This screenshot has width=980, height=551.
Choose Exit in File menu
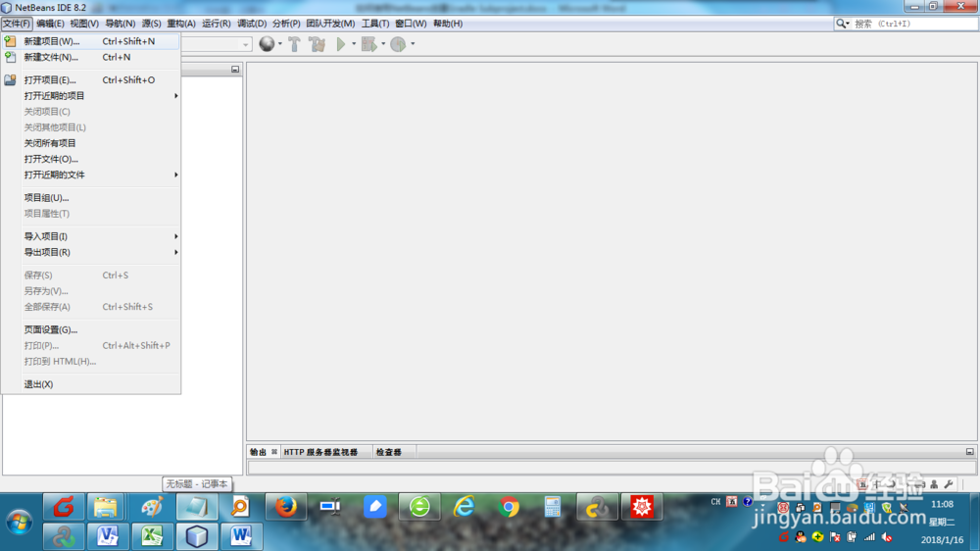(91, 384)
